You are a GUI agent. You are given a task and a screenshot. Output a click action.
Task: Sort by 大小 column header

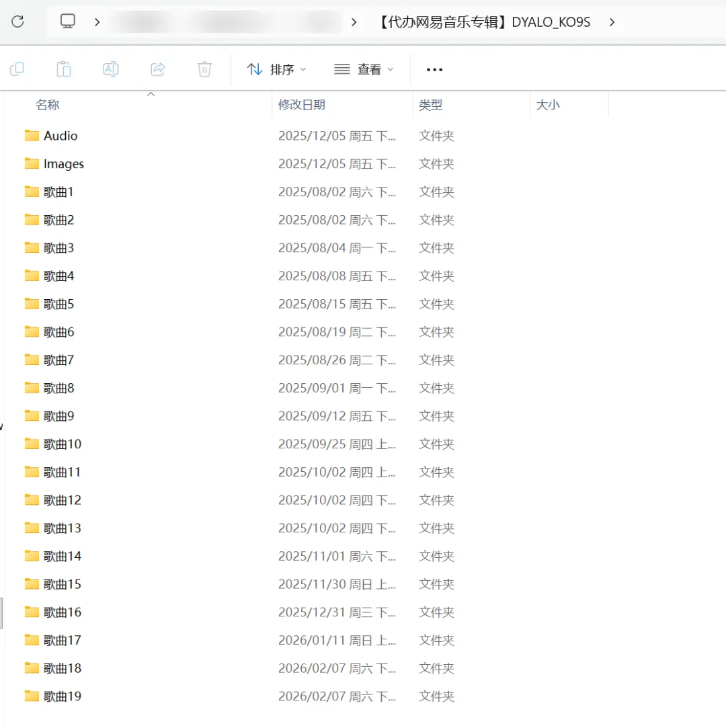(x=548, y=104)
